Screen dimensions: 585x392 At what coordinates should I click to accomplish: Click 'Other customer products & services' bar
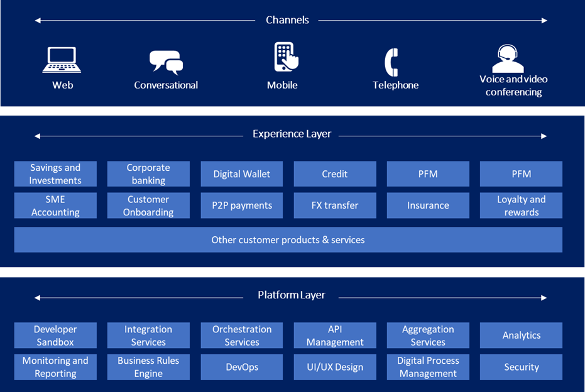point(288,240)
